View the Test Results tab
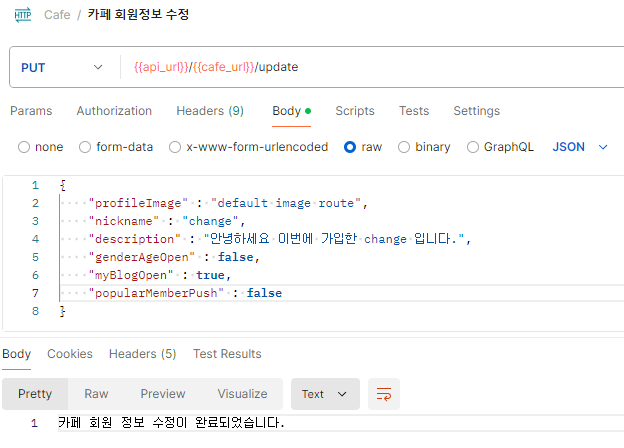Image resolution: width=624 pixels, height=448 pixels. click(227, 354)
